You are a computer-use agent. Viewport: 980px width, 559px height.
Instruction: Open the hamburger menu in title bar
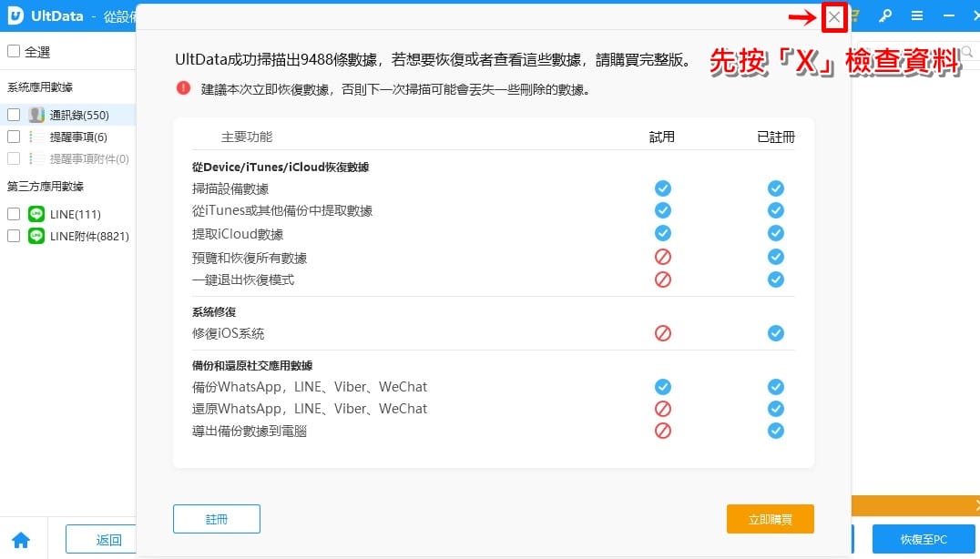[x=917, y=16]
